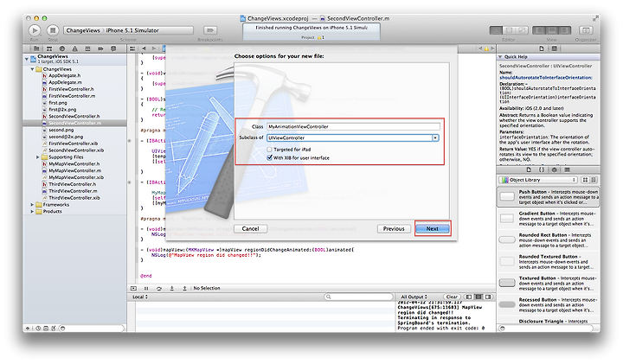Select second.png in navigator
This screenshot has width=623, height=364.
[x=61, y=130]
